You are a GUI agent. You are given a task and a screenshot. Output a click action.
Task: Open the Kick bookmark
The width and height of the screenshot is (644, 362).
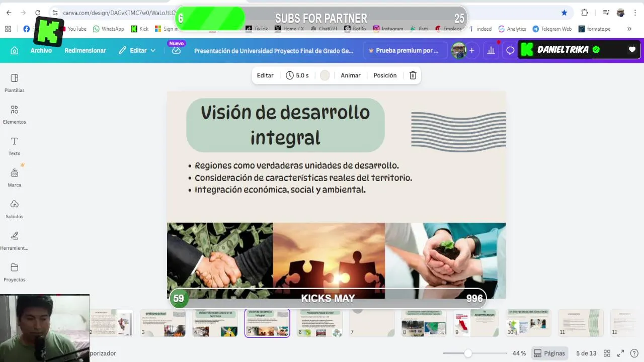pos(140,29)
